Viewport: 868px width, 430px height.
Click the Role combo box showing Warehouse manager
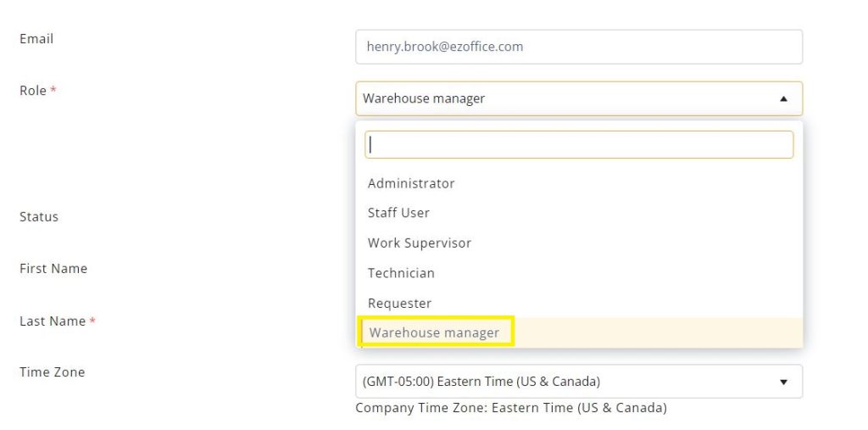pyautogui.click(x=579, y=98)
